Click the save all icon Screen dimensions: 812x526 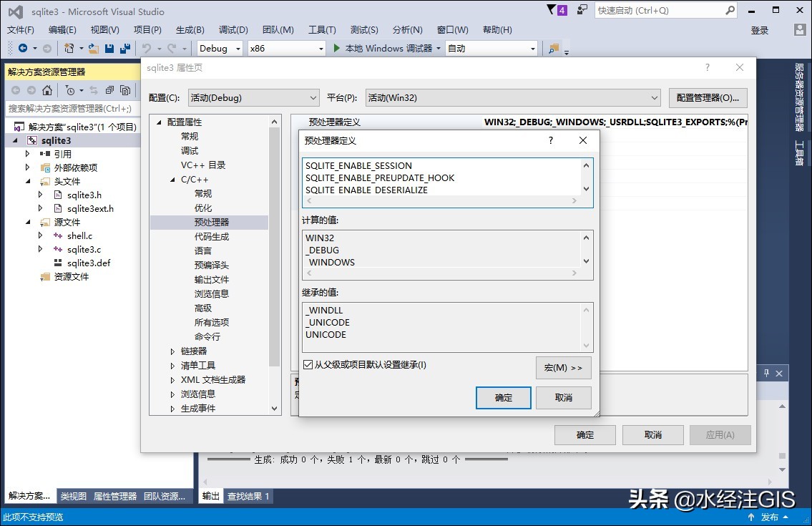(x=124, y=48)
